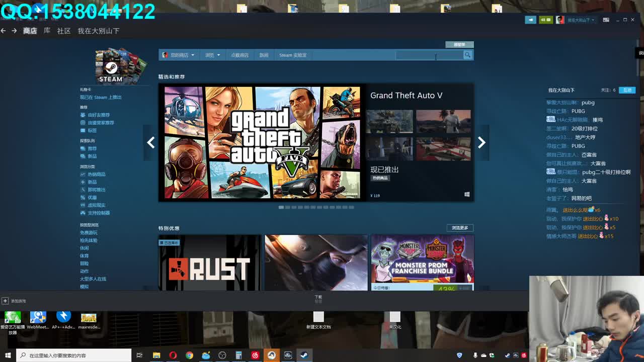Select the first carousel page indicator
Image resolution: width=644 pixels, height=362 pixels.
pos(281,207)
